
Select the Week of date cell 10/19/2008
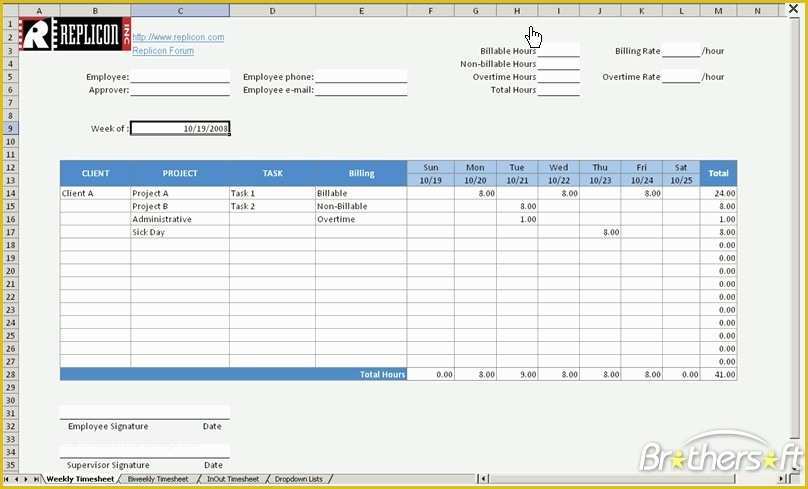(180, 128)
